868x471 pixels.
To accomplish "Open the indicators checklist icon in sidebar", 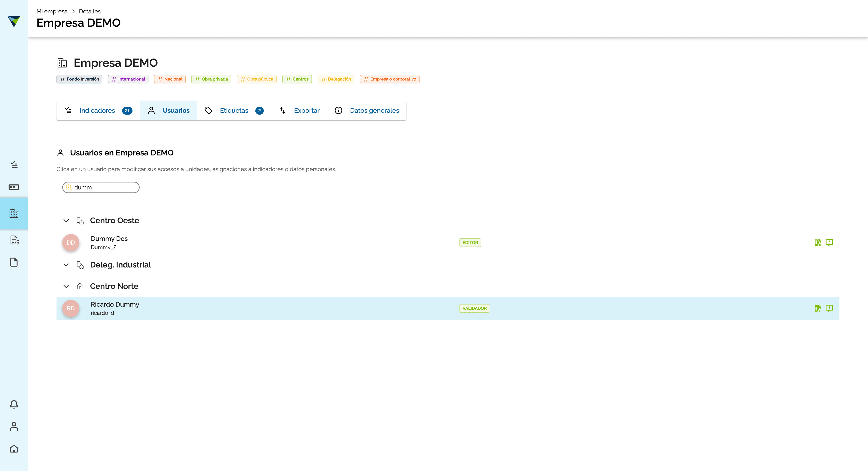I will (14, 165).
